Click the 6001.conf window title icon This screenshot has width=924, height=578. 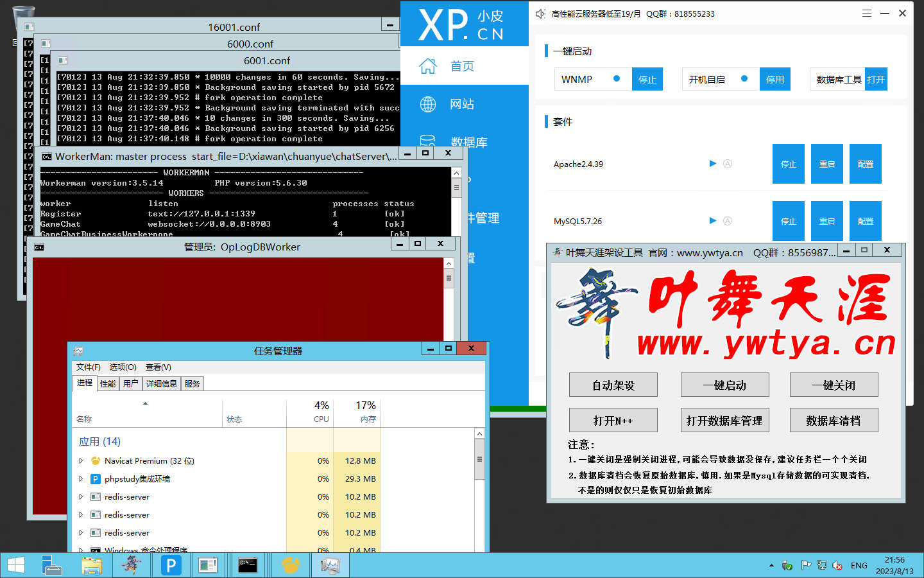pos(62,60)
